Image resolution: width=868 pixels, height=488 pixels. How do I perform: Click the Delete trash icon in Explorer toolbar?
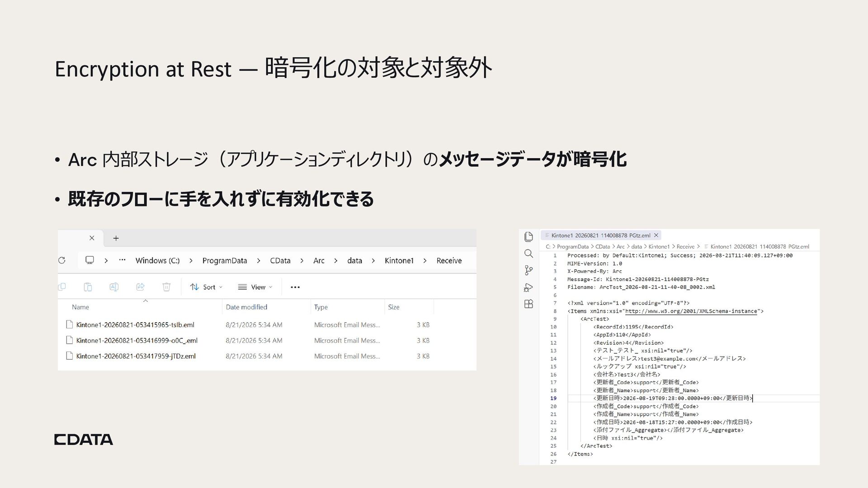click(x=166, y=287)
